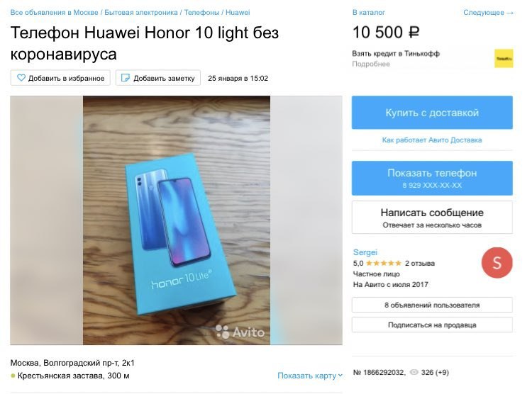Click the red S seller avatar
The height and width of the screenshot is (394, 532).
(x=497, y=263)
